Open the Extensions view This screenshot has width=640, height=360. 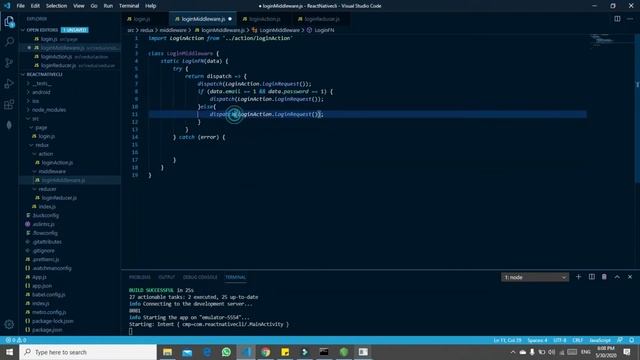click(9, 104)
